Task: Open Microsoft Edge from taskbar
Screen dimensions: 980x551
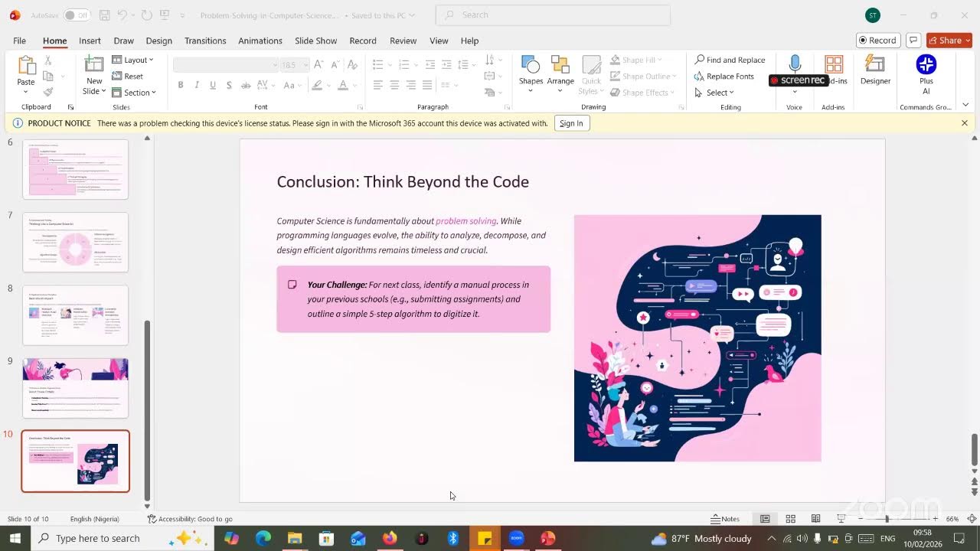Action: point(263,539)
